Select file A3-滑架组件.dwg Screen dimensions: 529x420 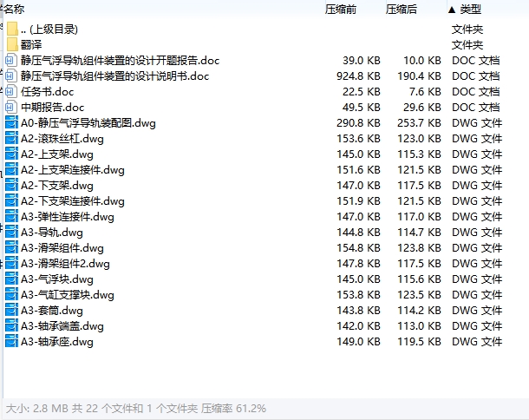(x=62, y=248)
